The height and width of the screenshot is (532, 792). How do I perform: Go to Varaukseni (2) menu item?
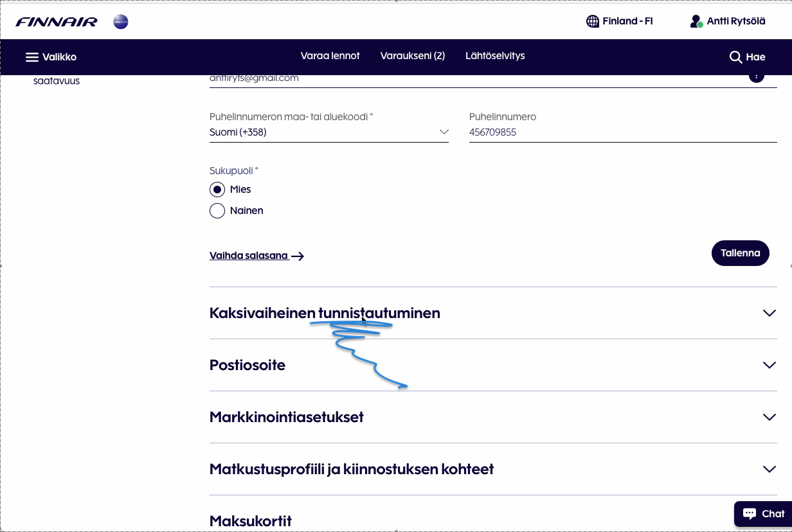pyautogui.click(x=412, y=56)
